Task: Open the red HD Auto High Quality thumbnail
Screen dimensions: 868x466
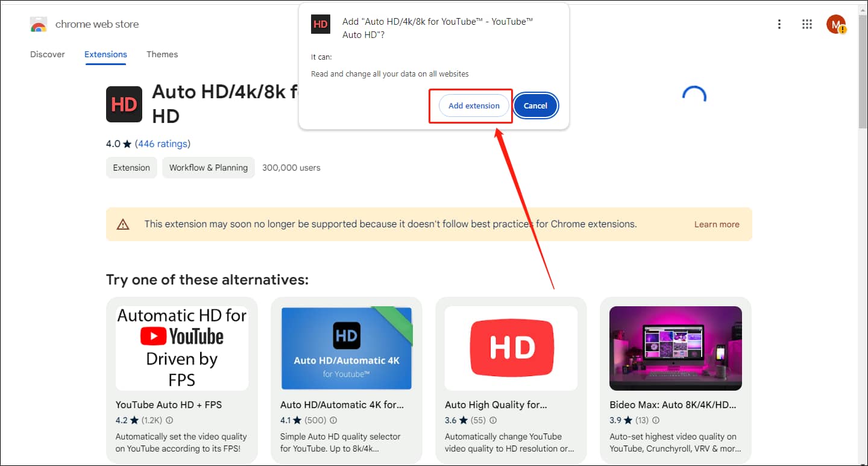Action: 511,348
